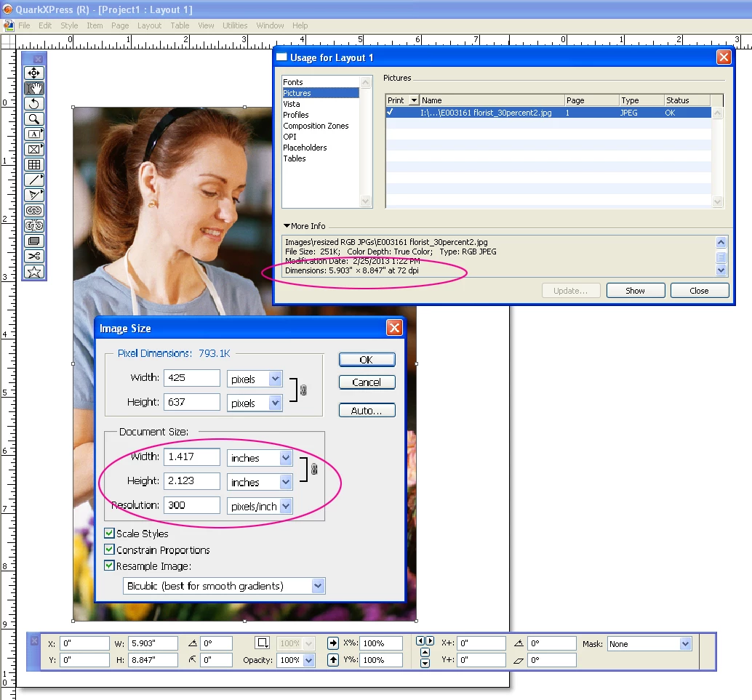Click pixel Width field showing 425
The image size is (752, 700).
click(192, 378)
